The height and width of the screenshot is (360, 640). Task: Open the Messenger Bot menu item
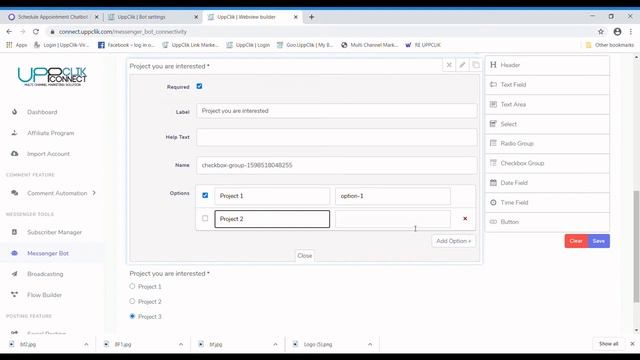[48, 253]
